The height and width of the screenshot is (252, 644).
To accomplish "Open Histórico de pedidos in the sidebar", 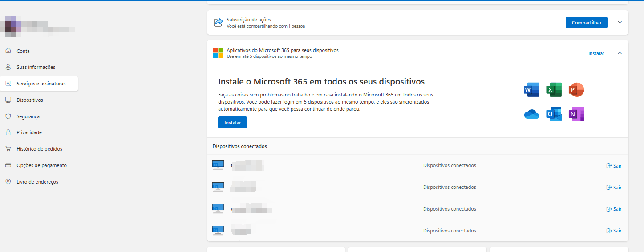I will click(39, 149).
